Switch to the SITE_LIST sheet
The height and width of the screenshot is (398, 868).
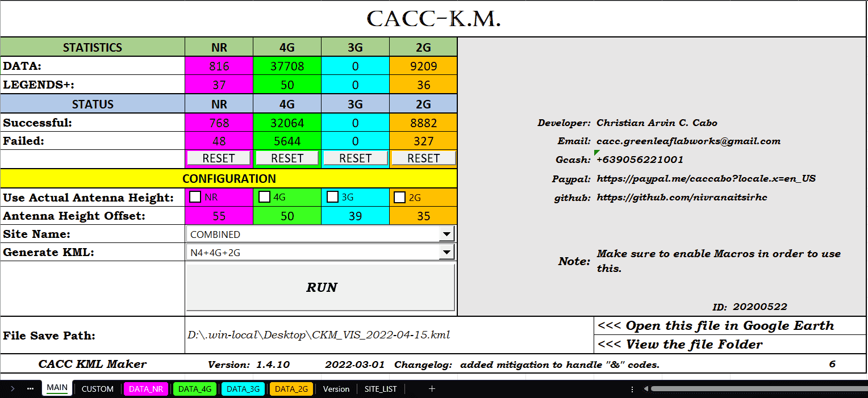pyautogui.click(x=381, y=389)
